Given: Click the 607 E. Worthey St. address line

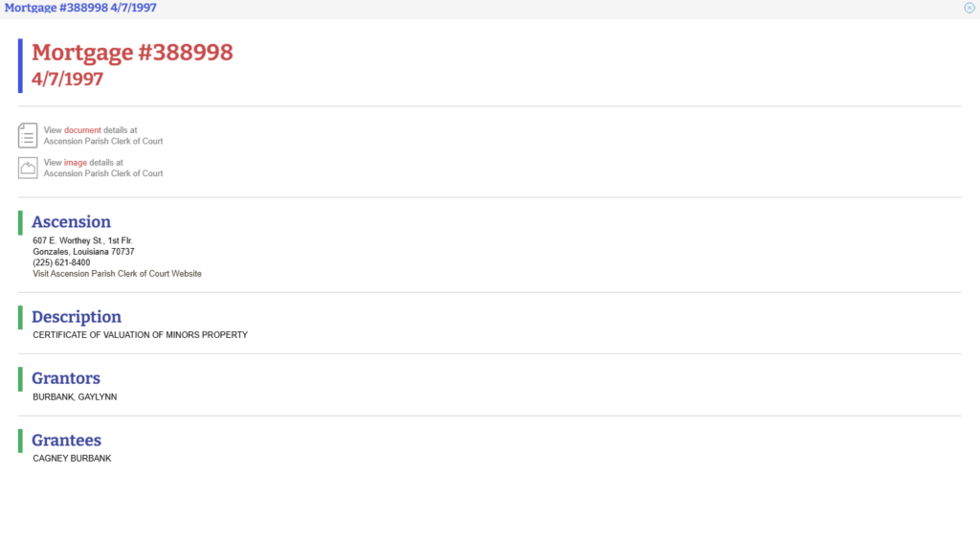Looking at the screenshot, I should (86, 240).
